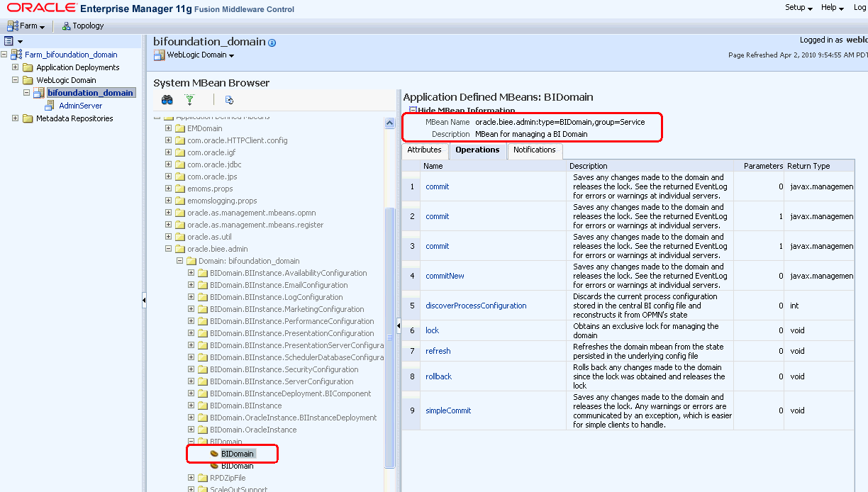Open the Topology viewer
Screen dimensions: 868x492
(82, 25)
